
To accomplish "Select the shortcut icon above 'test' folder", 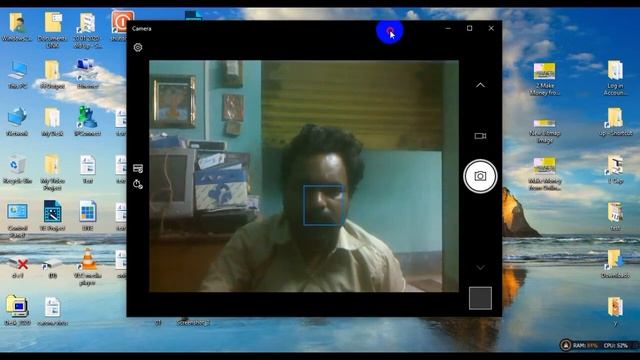I will (x=615, y=169).
